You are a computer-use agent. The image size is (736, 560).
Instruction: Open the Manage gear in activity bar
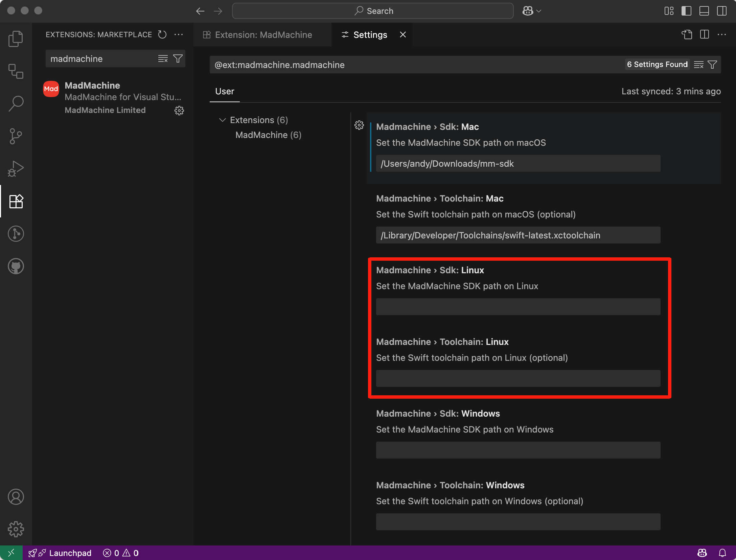(x=16, y=529)
